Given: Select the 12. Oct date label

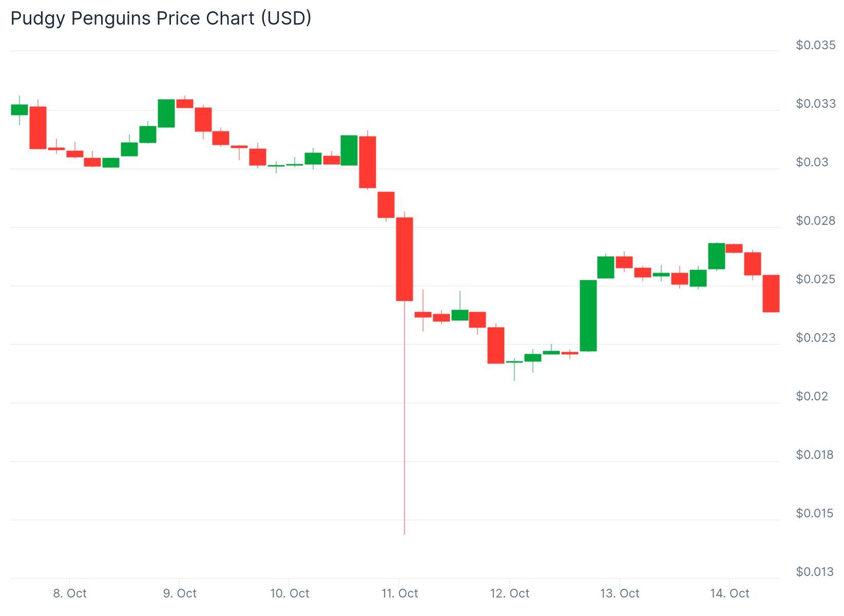Looking at the screenshot, I should 509,593.
